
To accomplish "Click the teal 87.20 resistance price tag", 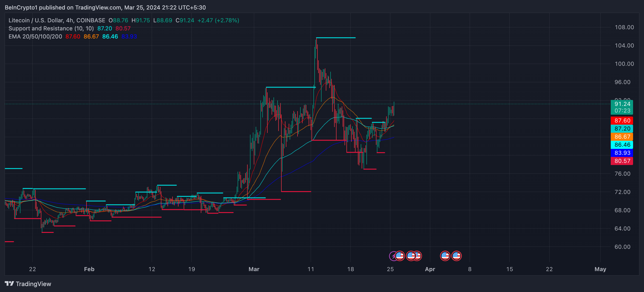I will click(622, 129).
